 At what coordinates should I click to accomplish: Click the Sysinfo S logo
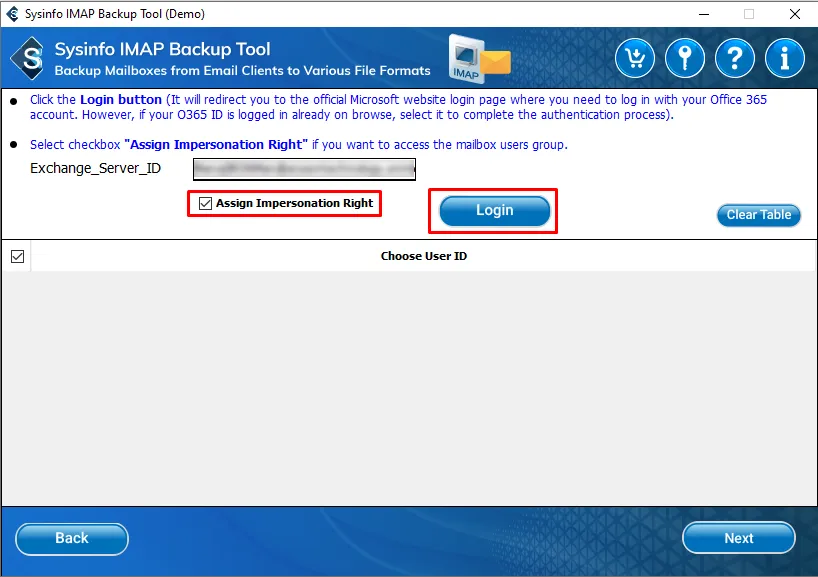click(x=29, y=58)
